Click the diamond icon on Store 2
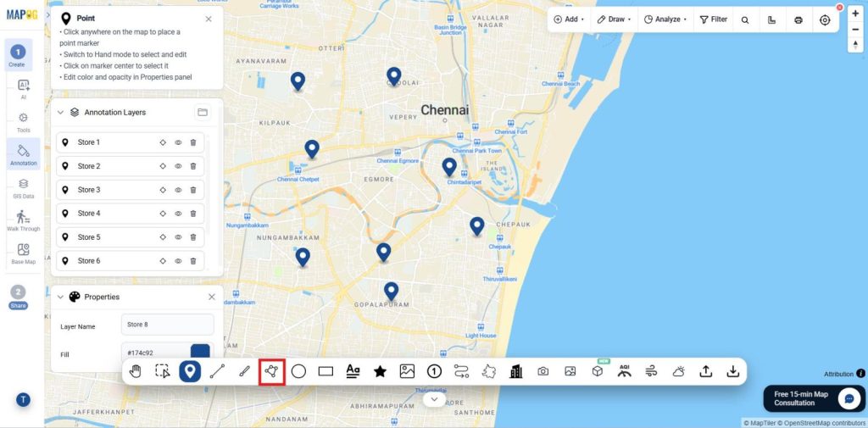Image resolution: width=868 pixels, height=428 pixels. (x=163, y=166)
